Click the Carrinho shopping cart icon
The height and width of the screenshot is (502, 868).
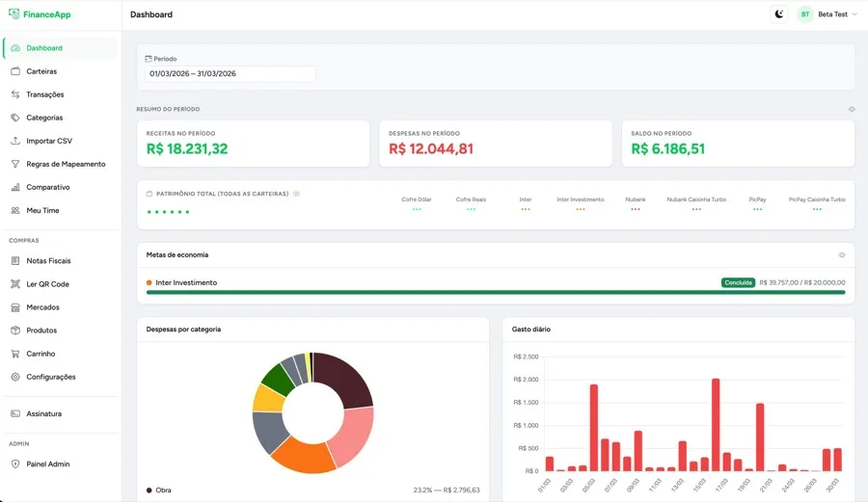[x=15, y=354]
